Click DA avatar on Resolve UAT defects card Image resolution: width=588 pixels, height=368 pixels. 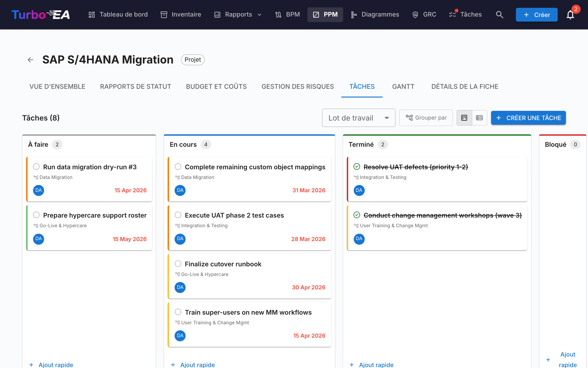359,190
